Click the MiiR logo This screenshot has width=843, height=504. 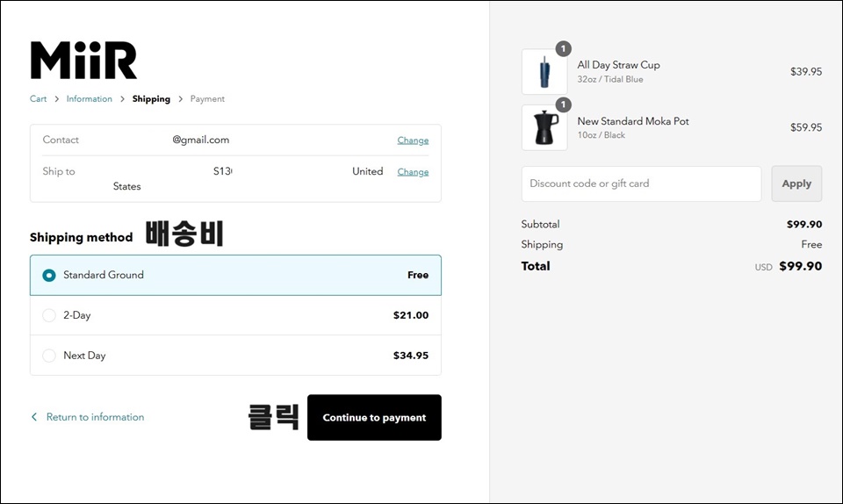click(83, 60)
